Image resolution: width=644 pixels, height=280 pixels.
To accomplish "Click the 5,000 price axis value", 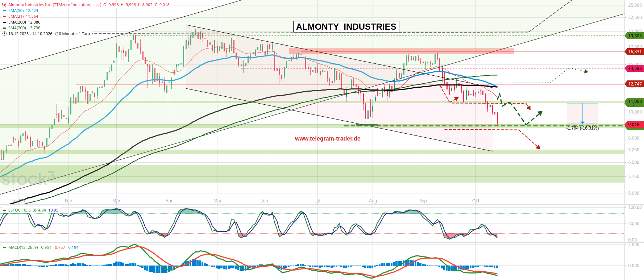I will pyautogui.click(x=634, y=193).
